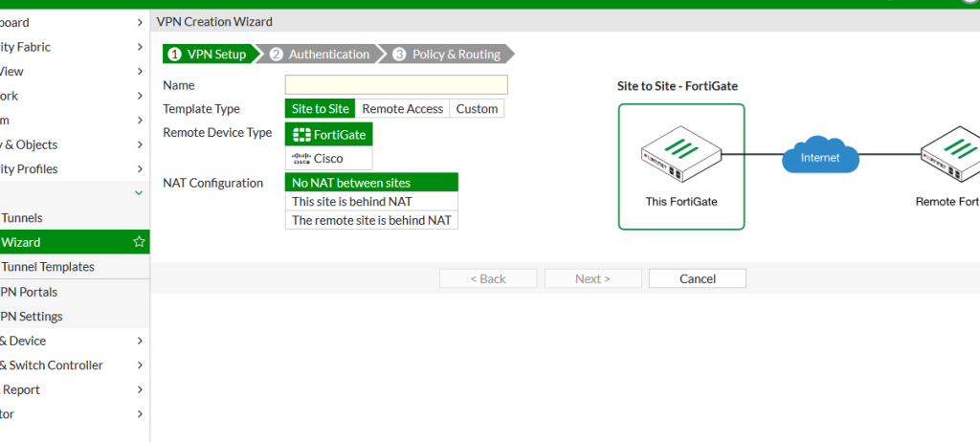Image resolution: width=980 pixels, height=442 pixels.
Task: Go to Authentication wizard step
Action: point(320,55)
